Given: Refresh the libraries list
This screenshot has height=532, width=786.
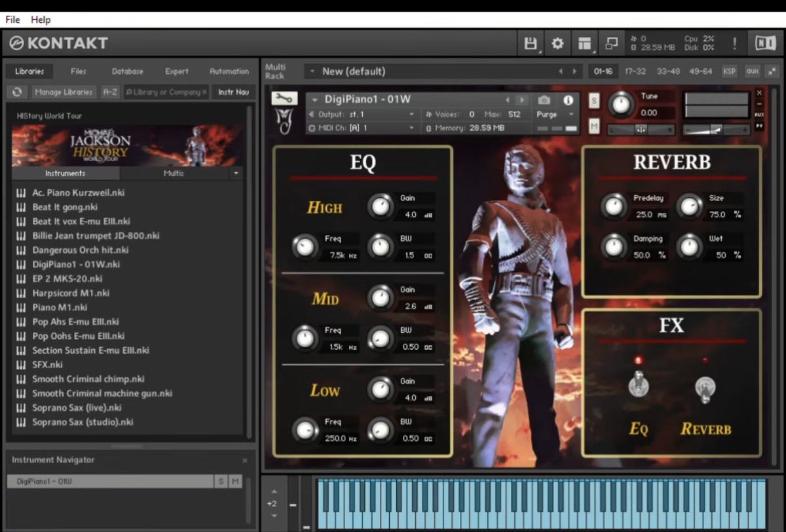Looking at the screenshot, I should click(x=18, y=92).
